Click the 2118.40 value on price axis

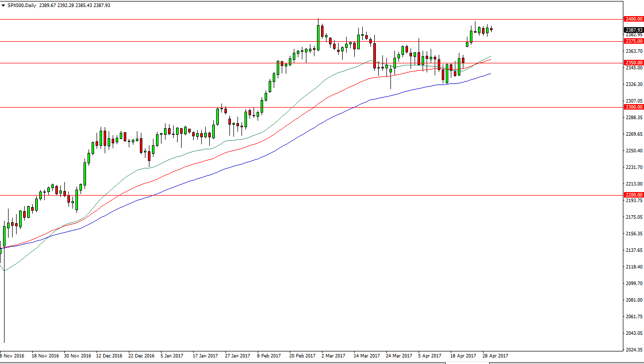click(633, 267)
